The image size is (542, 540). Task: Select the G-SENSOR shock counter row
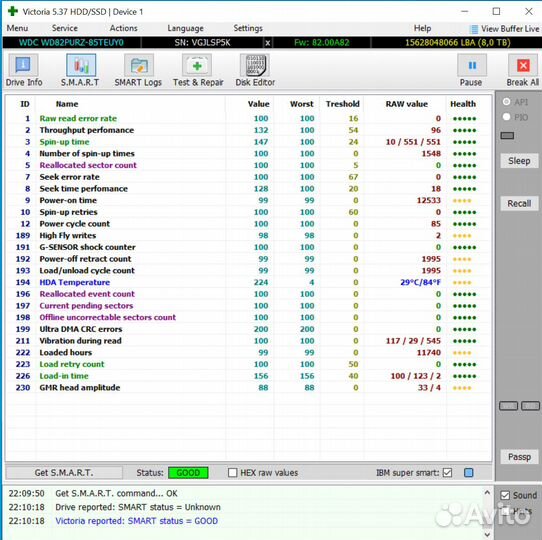point(248,248)
